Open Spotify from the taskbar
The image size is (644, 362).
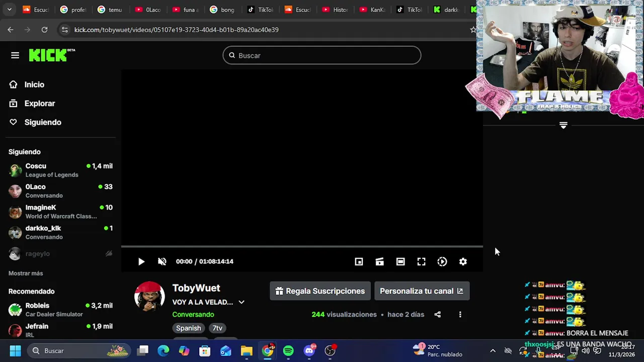[288, 350]
